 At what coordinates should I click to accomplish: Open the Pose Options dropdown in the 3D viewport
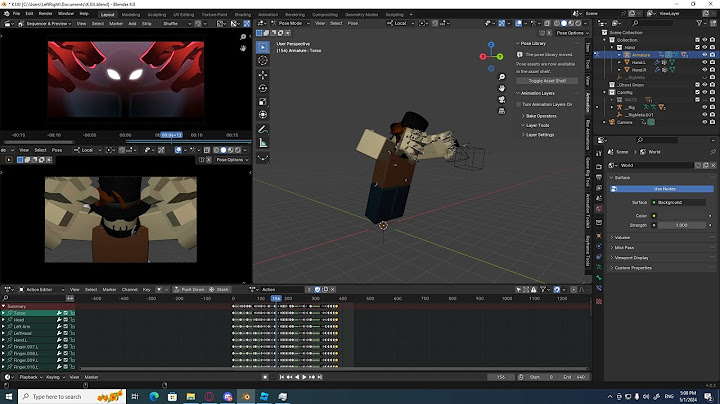[572, 33]
